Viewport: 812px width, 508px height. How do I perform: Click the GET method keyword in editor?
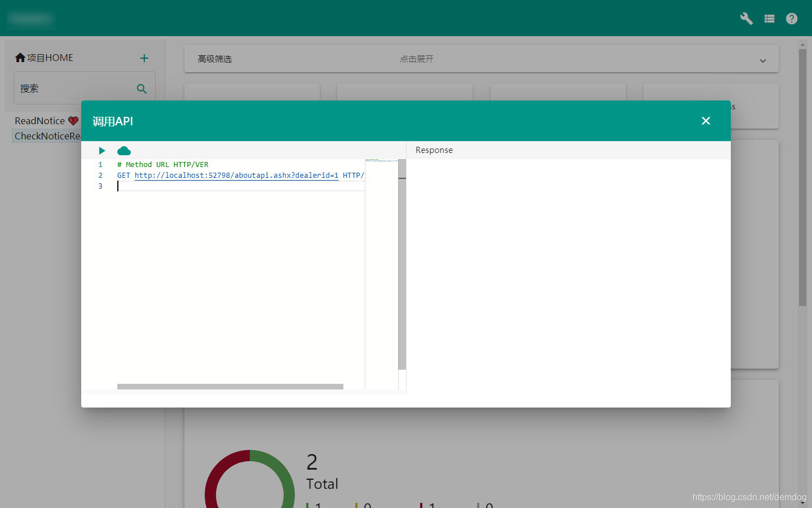(x=123, y=176)
